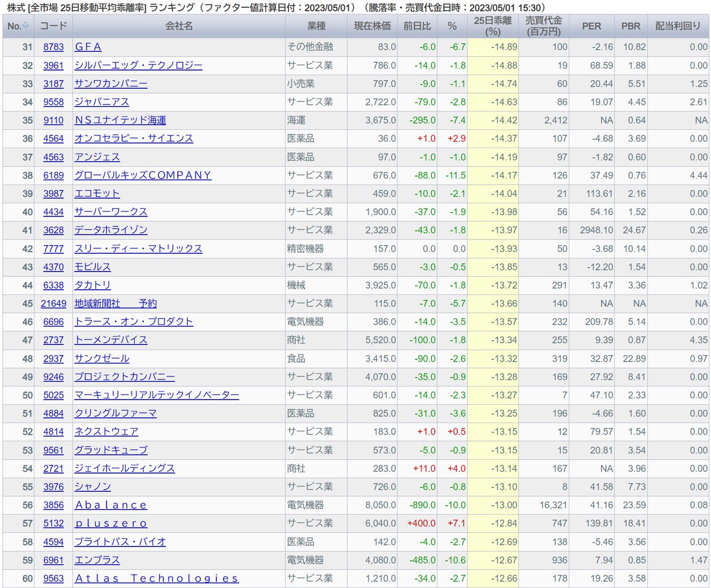Open マーキュリーリアルテックイノベーター company link

coord(156,395)
